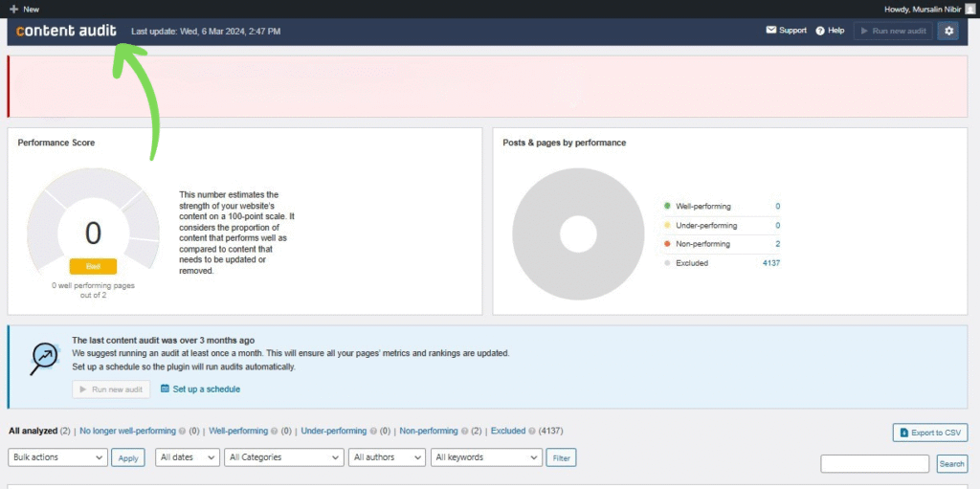Click the Search button
This screenshot has width=980, height=489.
[952, 464]
